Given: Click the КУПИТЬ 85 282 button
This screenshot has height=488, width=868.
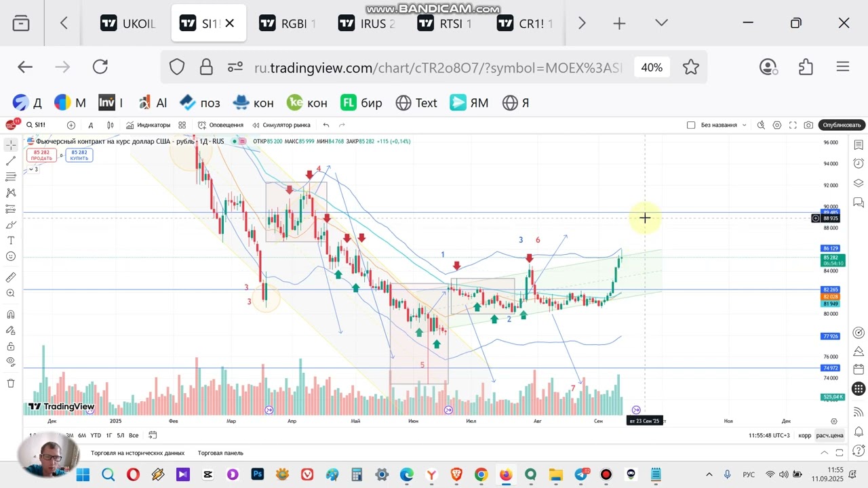Looking at the screenshot, I should click(x=79, y=155).
